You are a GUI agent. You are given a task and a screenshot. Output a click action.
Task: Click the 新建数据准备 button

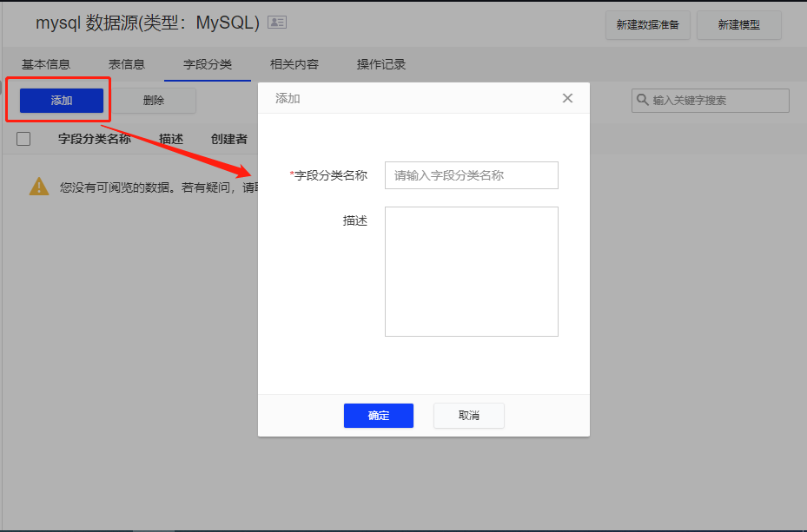pyautogui.click(x=647, y=25)
